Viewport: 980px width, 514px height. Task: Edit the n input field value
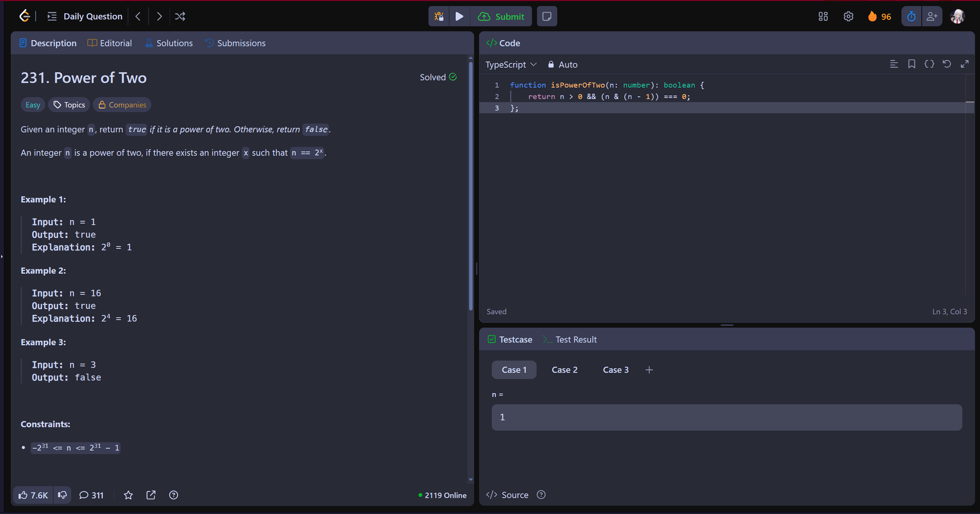tap(727, 417)
